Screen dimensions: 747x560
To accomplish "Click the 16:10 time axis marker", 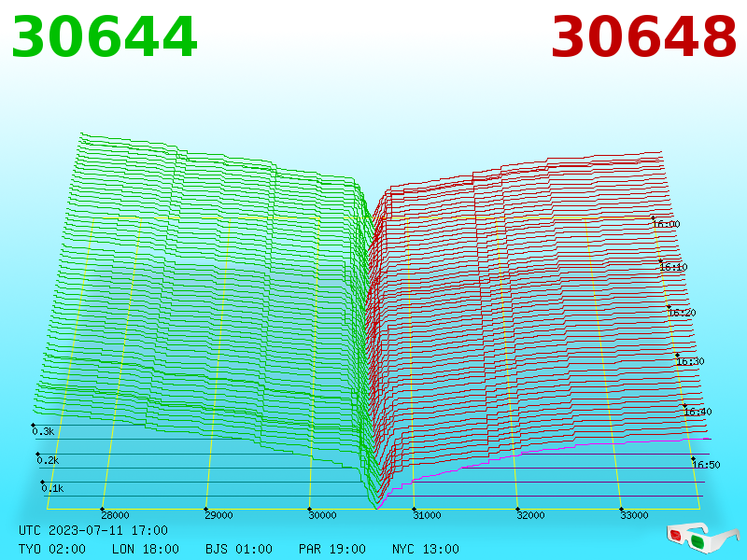I will click(x=673, y=267).
